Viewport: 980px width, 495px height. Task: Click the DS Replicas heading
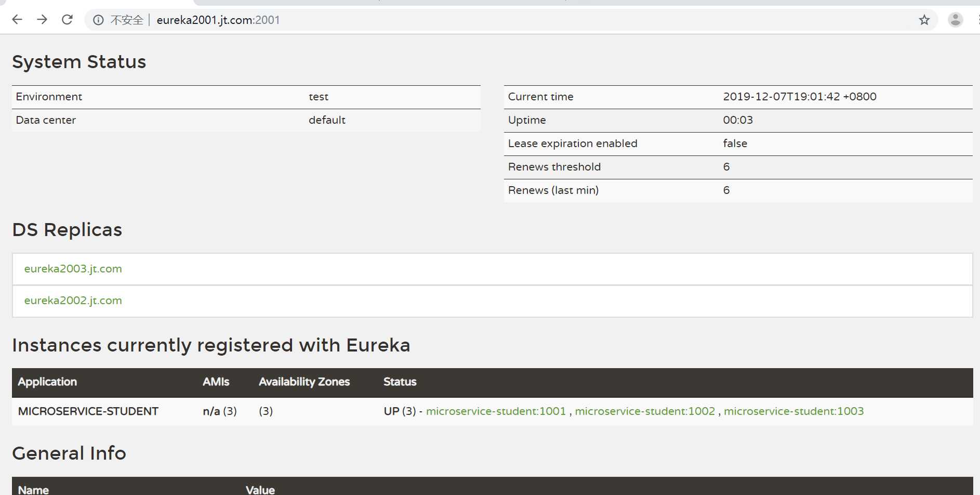[67, 230]
